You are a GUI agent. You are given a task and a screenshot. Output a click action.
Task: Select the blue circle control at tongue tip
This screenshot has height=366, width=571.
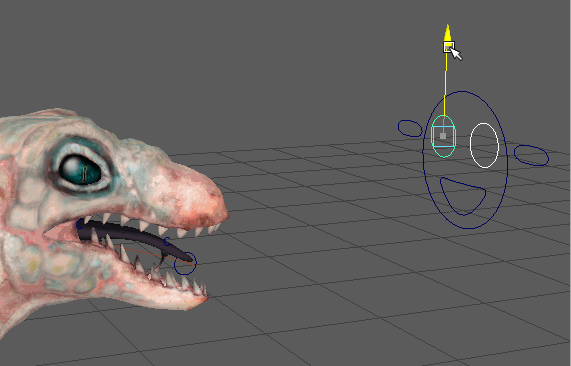coord(185,263)
